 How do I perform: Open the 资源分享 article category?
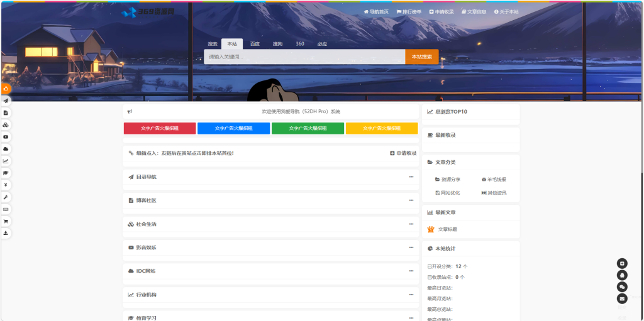pyautogui.click(x=448, y=180)
